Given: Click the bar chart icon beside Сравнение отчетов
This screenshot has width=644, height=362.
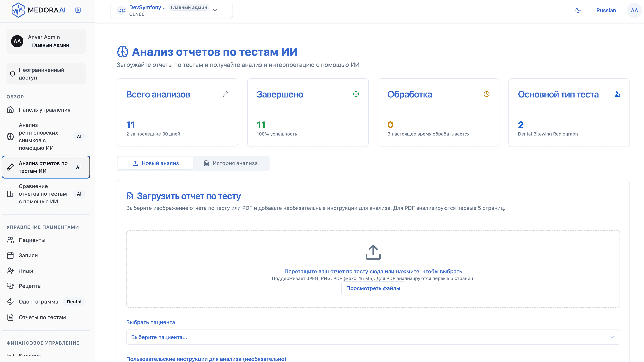Looking at the screenshot, I should (x=10, y=194).
